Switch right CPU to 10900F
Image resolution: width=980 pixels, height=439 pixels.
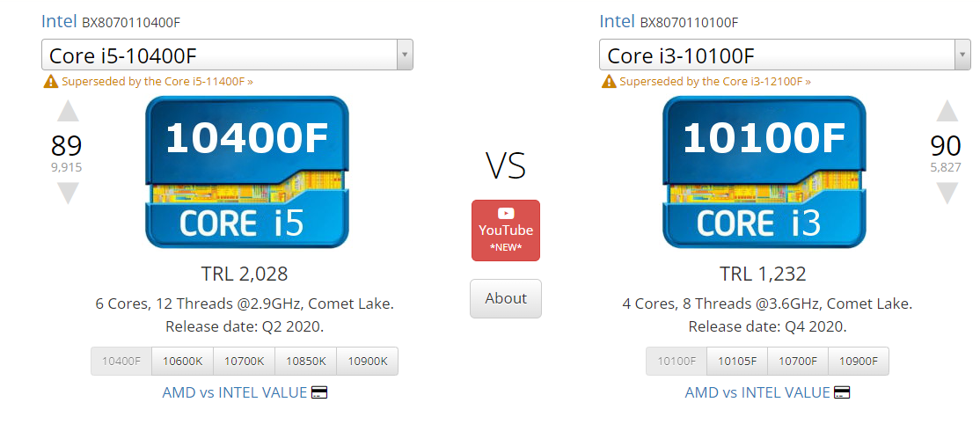859,361
